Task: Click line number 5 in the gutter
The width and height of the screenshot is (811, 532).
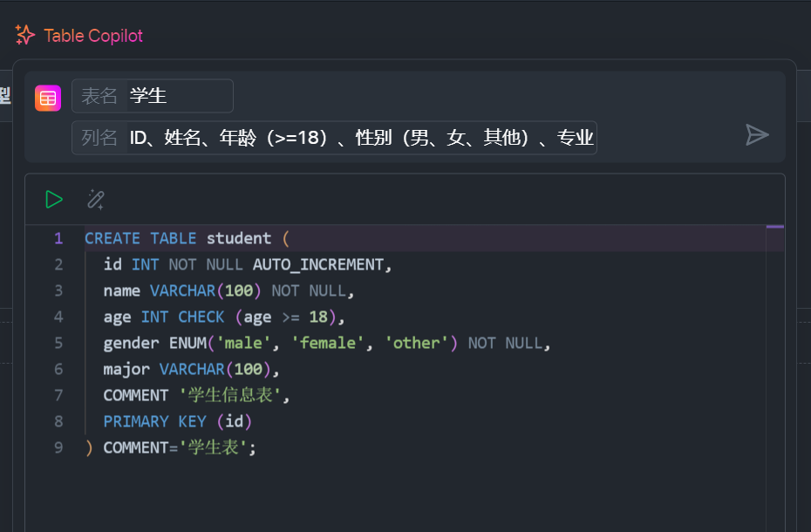Action: [58, 343]
